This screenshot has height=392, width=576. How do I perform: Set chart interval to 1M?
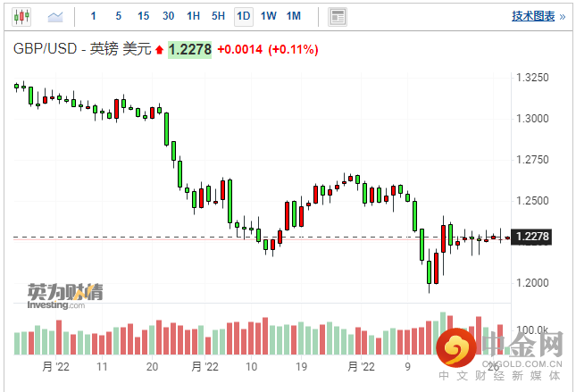pyautogui.click(x=294, y=16)
